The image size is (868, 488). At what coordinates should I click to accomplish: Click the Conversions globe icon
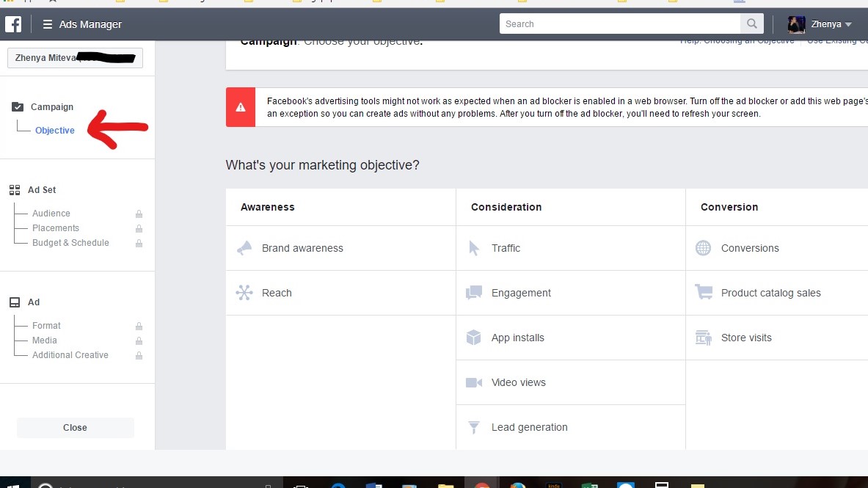pos(703,248)
